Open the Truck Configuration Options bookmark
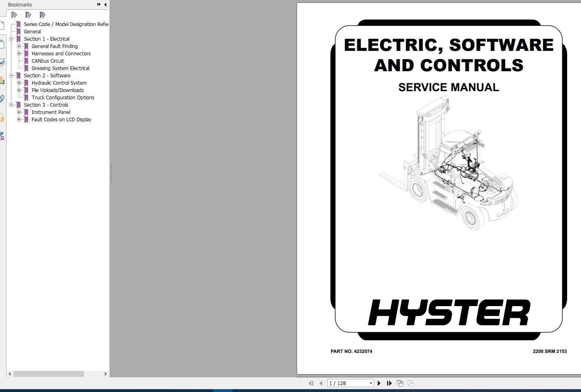Screen dimensions: 581x392 point(63,98)
